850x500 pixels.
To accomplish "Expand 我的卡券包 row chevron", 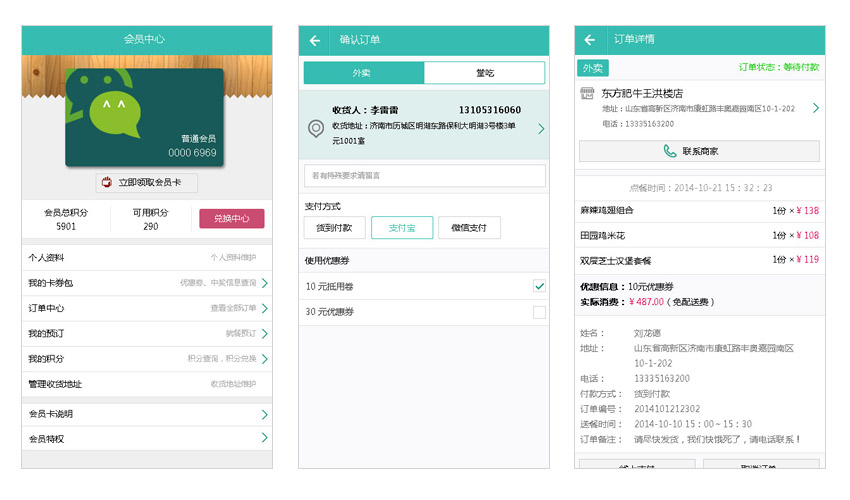I will (x=264, y=283).
